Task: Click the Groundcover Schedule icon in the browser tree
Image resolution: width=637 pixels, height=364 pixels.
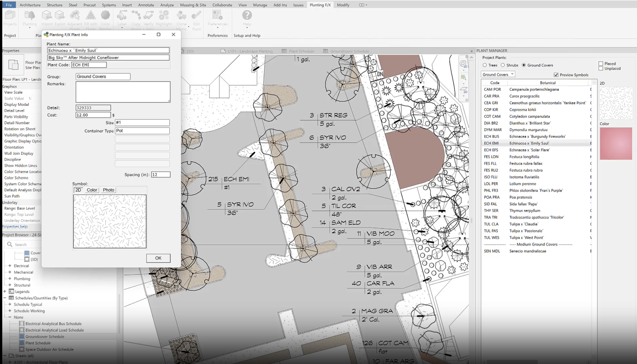Action: [22, 336]
